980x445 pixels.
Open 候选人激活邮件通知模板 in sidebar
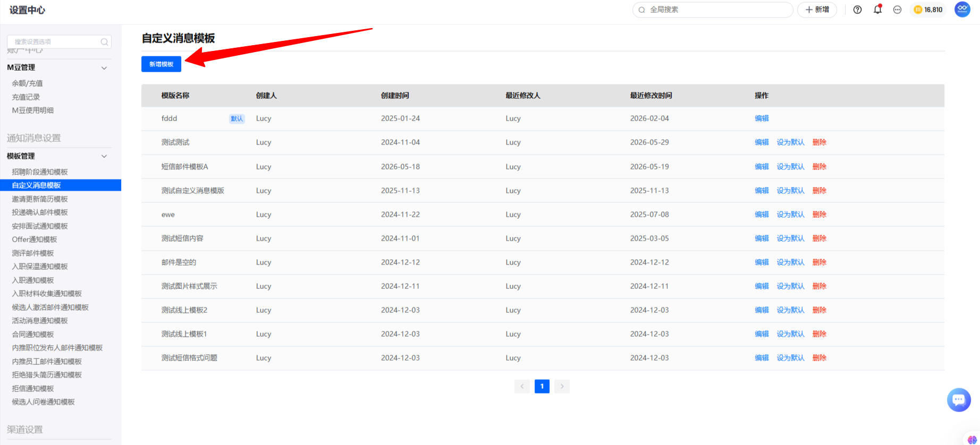tap(50, 307)
